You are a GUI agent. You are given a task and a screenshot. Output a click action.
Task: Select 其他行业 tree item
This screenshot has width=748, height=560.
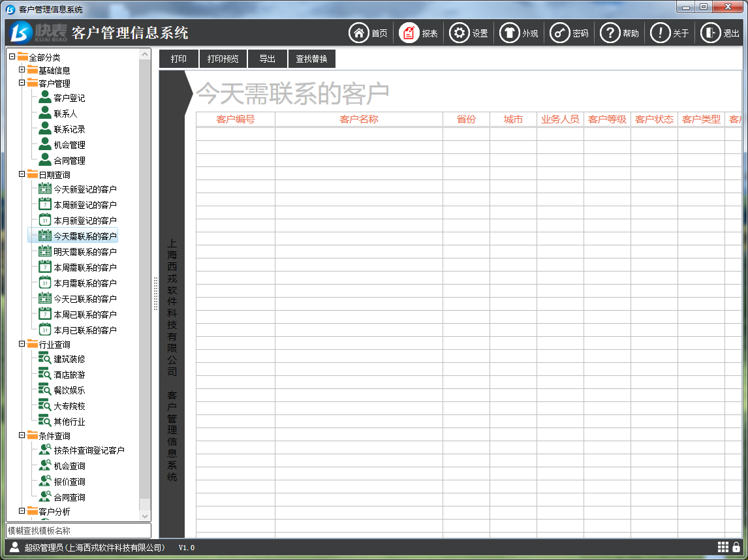pos(69,422)
